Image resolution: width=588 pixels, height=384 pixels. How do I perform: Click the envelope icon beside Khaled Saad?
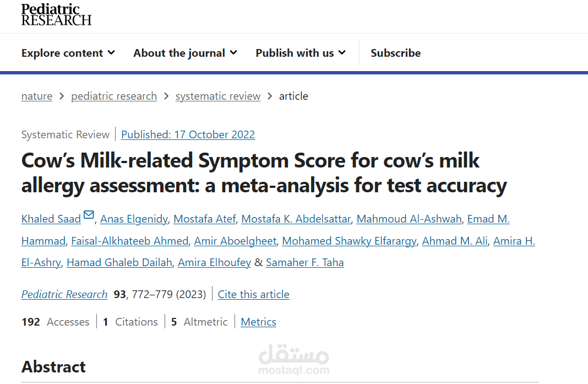pos(89,215)
